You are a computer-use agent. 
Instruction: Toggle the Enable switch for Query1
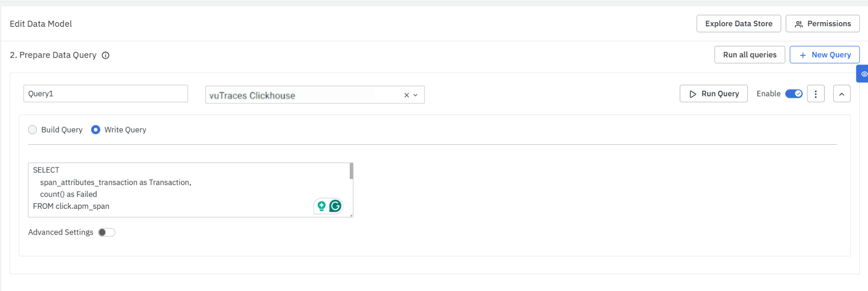point(794,94)
